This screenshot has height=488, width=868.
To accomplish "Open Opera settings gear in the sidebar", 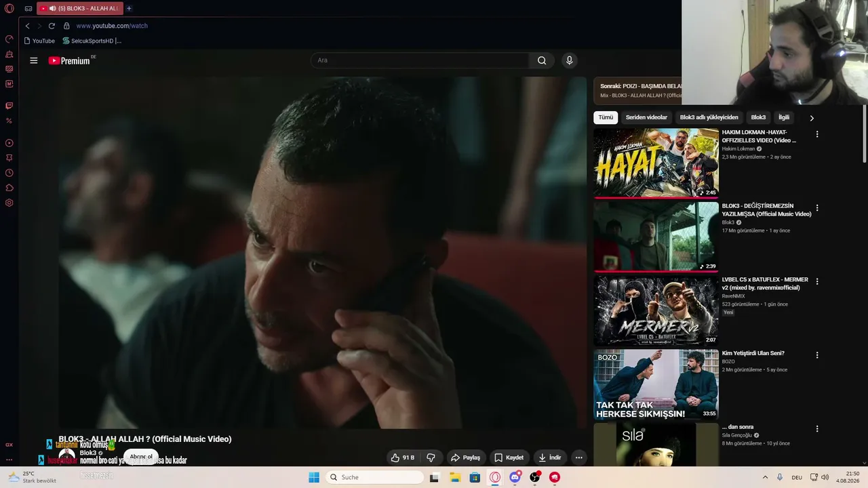I will [x=9, y=203].
